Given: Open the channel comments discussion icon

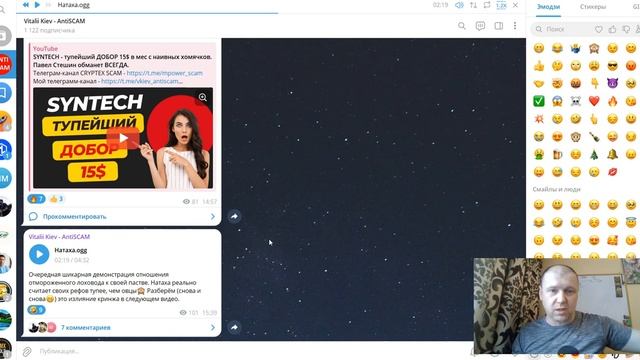Looking at the screenshot, I should tap(480, 26).
